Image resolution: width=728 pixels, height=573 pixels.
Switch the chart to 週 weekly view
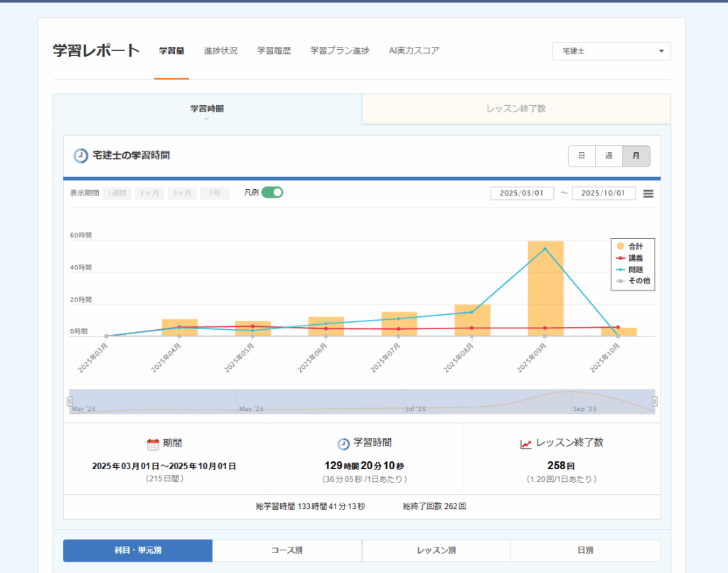click(609, 156)
